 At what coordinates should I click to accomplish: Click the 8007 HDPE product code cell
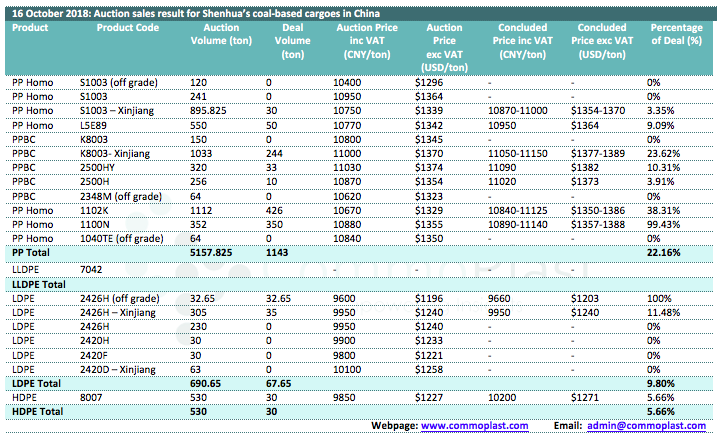coord(92,397)
